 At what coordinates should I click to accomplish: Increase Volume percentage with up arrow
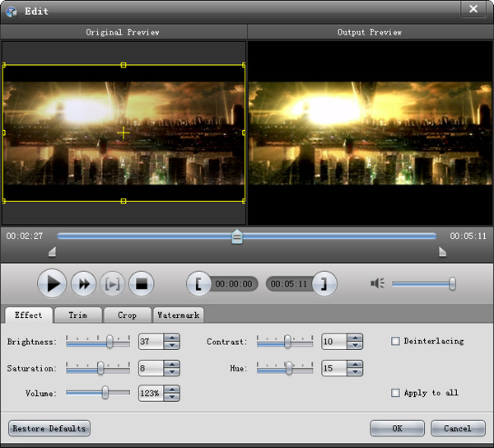pyautogui.click(x=172, y=390)
